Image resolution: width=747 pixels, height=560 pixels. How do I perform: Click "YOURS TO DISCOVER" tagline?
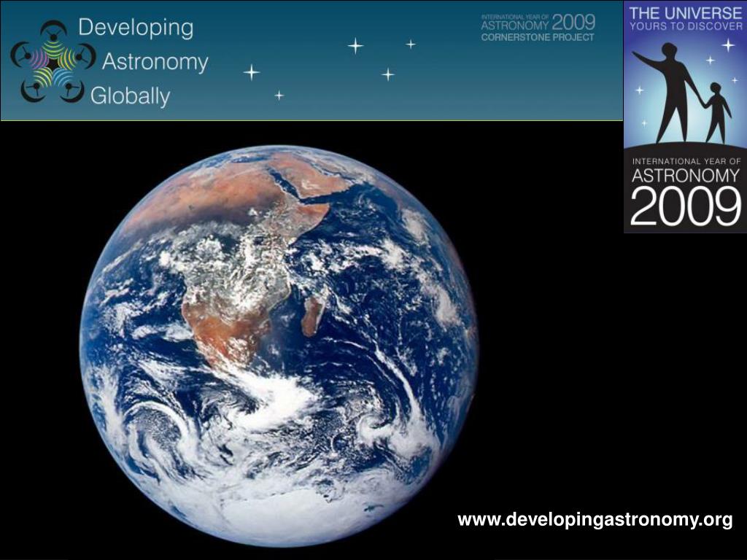(686, 26)
